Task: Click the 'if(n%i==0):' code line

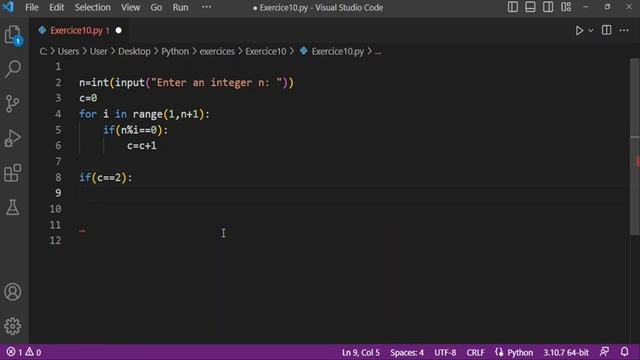Action: tap(136, 130)
